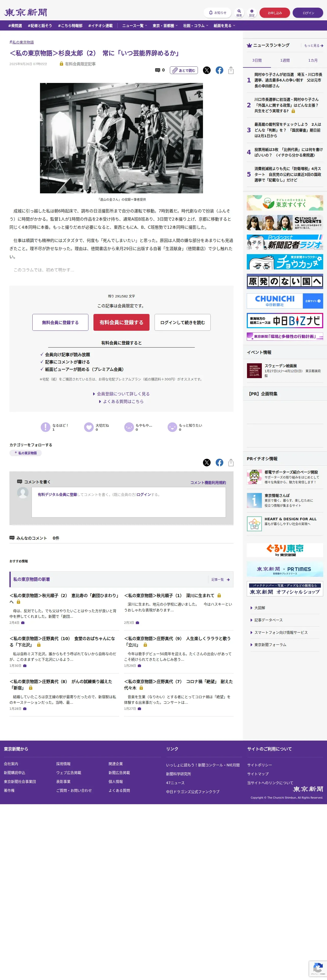Share on Facebook using the icon under the headline
The width and height of the screenshot is (327, 980).
219,70
